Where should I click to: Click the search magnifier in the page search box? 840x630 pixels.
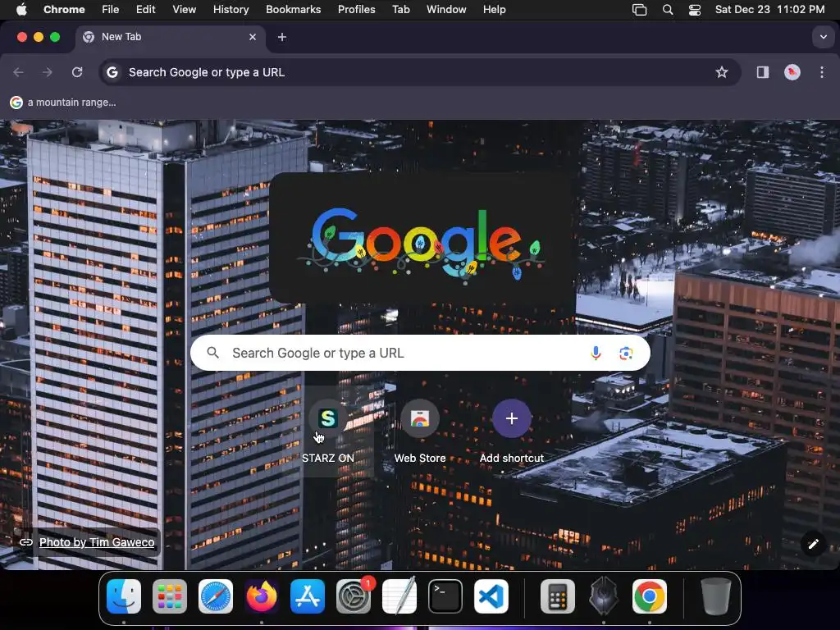pos(212,353)
